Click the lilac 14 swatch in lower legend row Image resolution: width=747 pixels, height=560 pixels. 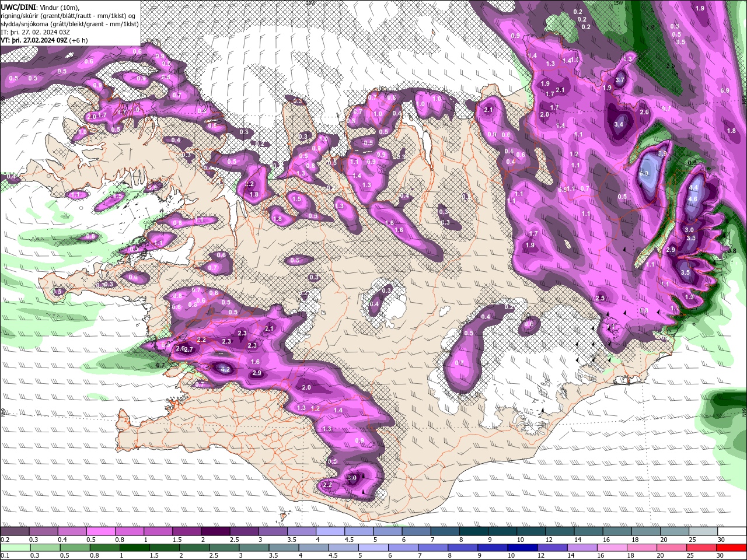582,547
